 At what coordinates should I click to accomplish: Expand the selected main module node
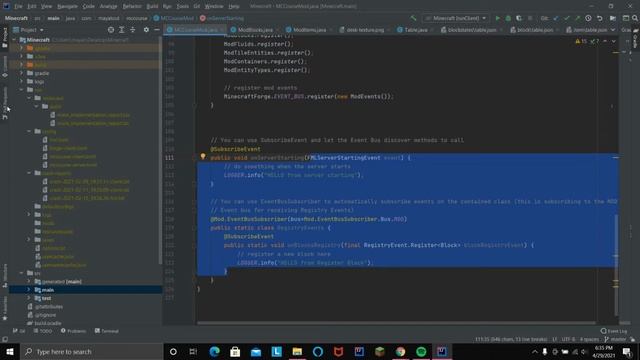coord(29,290)
